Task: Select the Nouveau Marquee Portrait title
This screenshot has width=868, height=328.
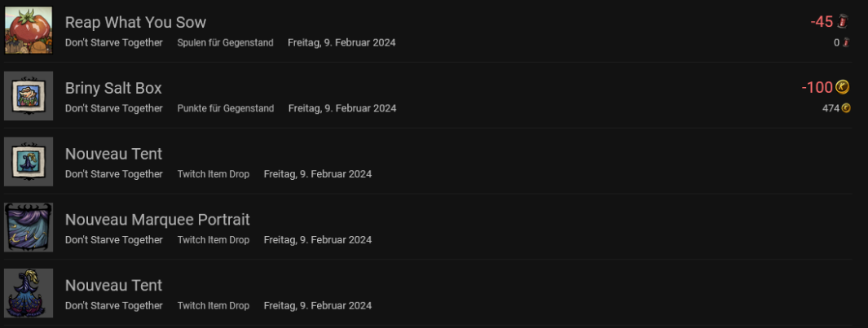Action: point(157,219)
